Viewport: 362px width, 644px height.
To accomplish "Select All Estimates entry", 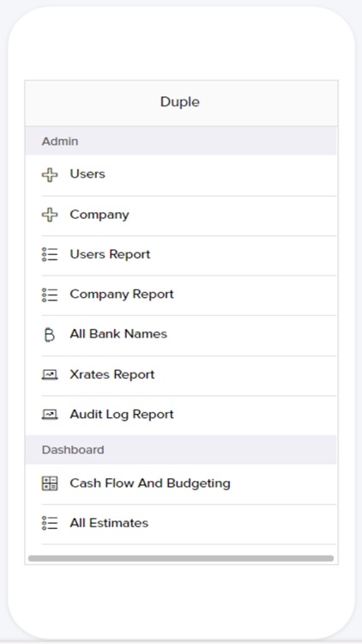I will 181,525.
